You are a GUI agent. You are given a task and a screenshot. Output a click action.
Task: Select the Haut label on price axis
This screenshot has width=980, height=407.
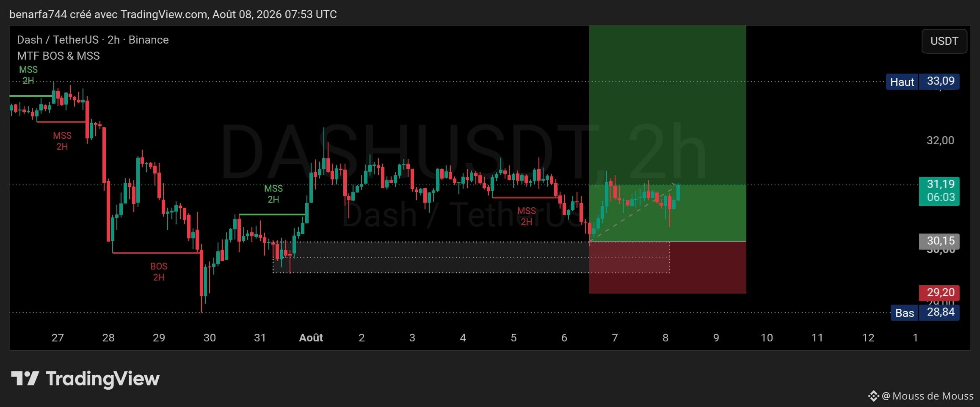pos(902,82)
